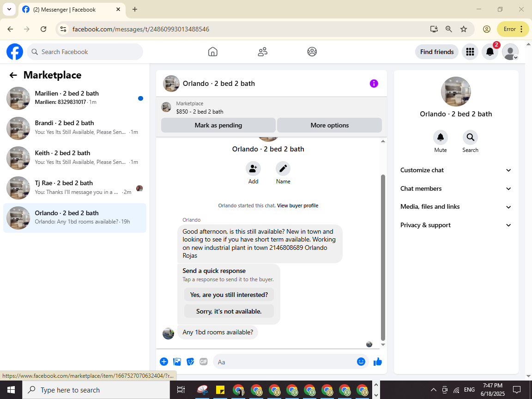Open conversation information purple icon
The height and width of the screenshot is (399, 532).
coord(374,84)
